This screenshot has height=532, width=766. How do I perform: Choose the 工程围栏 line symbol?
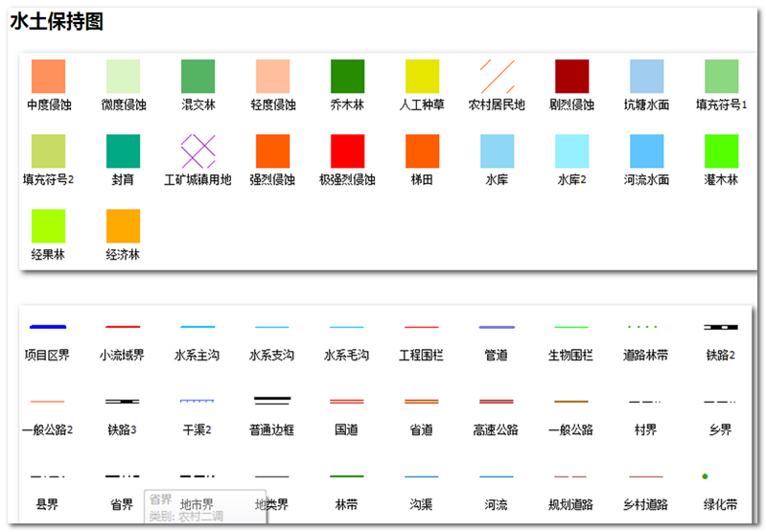tap(422, 327)
